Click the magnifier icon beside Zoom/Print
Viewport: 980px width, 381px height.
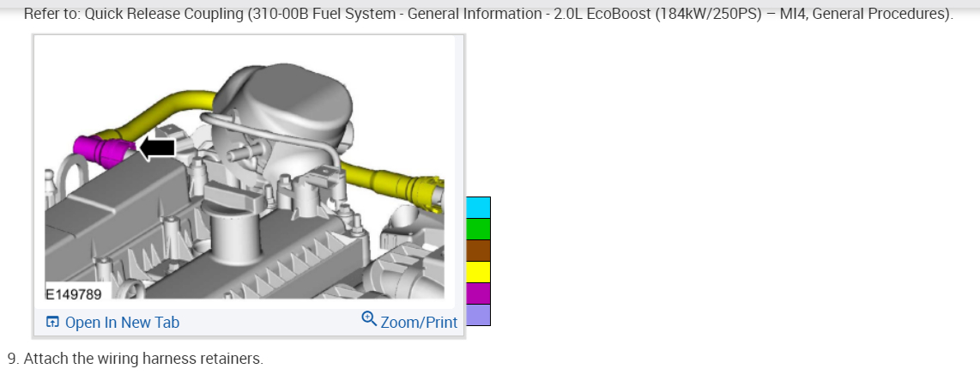369,319
